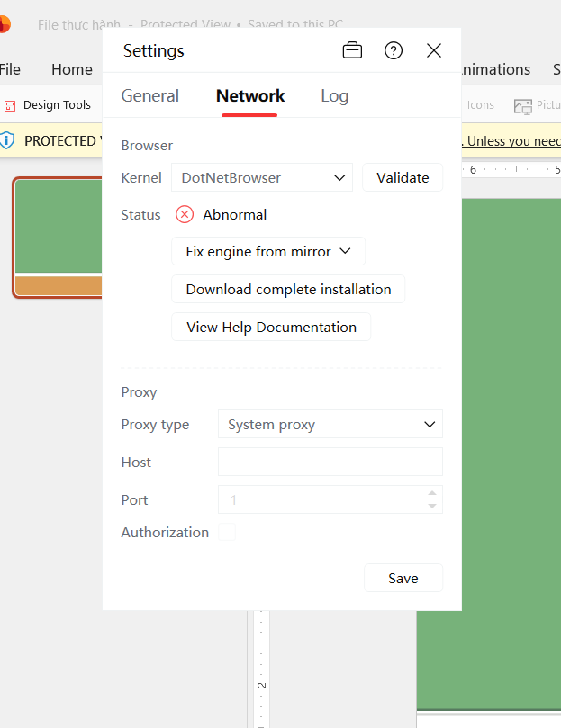This screenshot has width=561, height=728.
Task: Open the Log tab
Action: pyautogui.click(x=334, y=95)
